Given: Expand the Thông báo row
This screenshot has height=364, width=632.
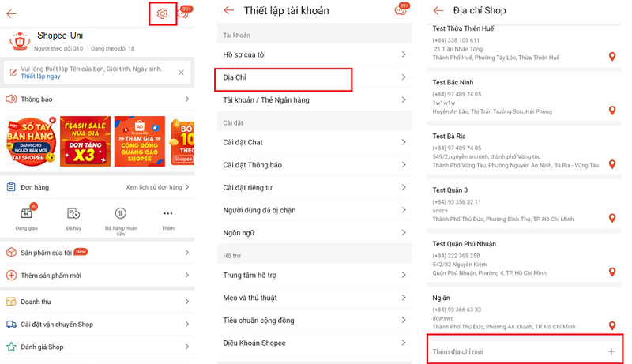Looking at the screenshot, I should [97, 99].
